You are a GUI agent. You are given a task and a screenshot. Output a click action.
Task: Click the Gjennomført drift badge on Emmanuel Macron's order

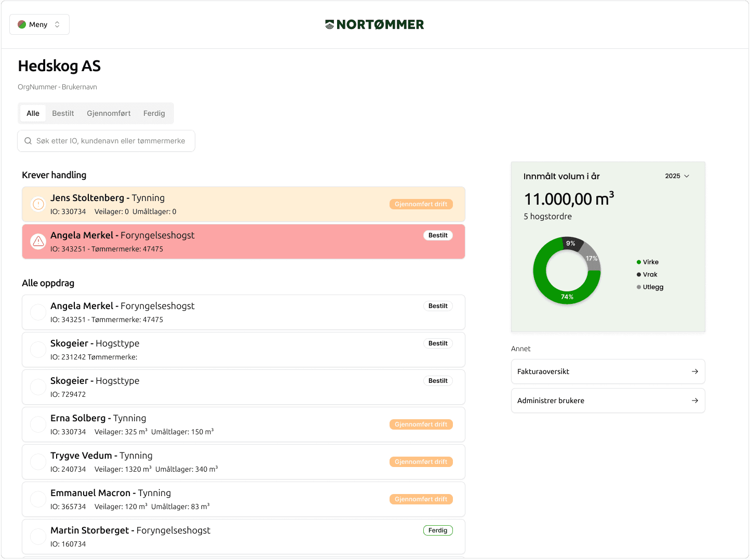421,499
